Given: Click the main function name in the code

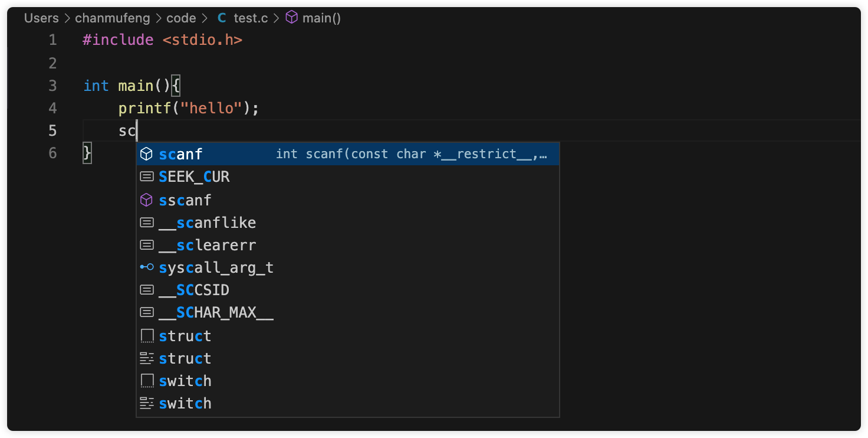Looking at the screenshot, I should pyautogui.click(x=136, y=86).
